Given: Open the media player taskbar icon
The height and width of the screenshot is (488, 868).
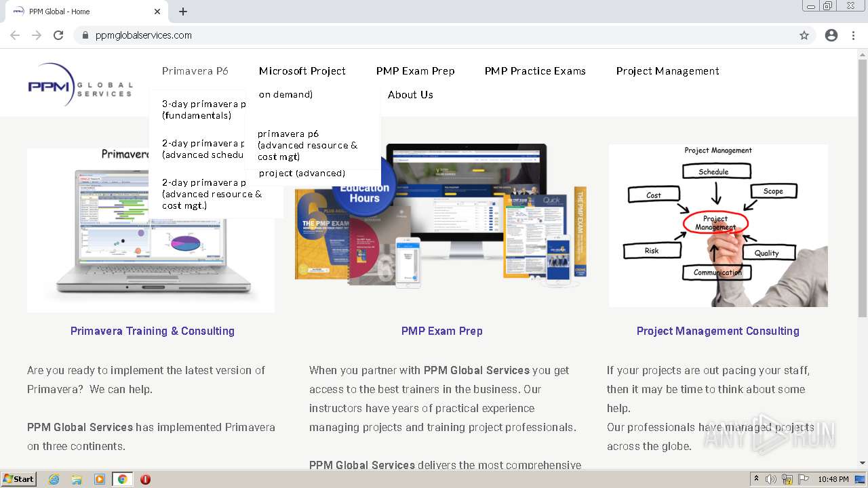Looking at the screenshot, I should pos(100,479).
